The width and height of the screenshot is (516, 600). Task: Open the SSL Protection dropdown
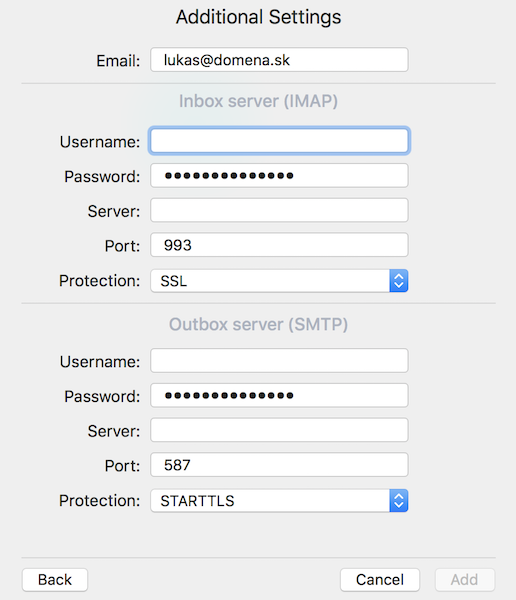279,281
